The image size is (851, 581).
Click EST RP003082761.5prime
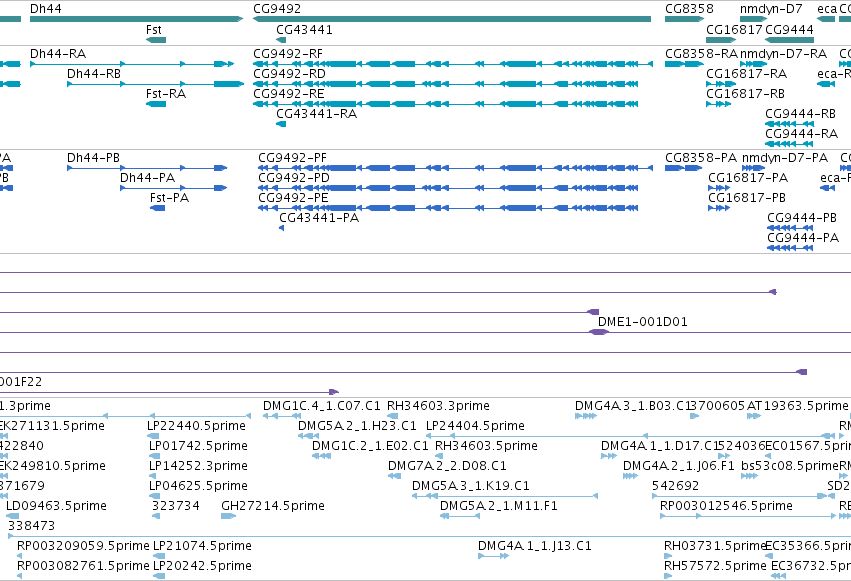[20, 576]
